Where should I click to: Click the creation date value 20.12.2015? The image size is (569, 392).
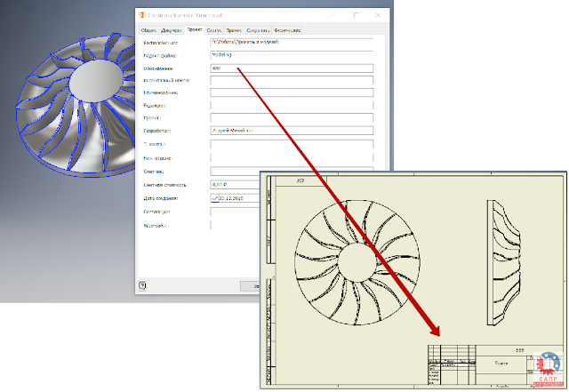point(231,198)
